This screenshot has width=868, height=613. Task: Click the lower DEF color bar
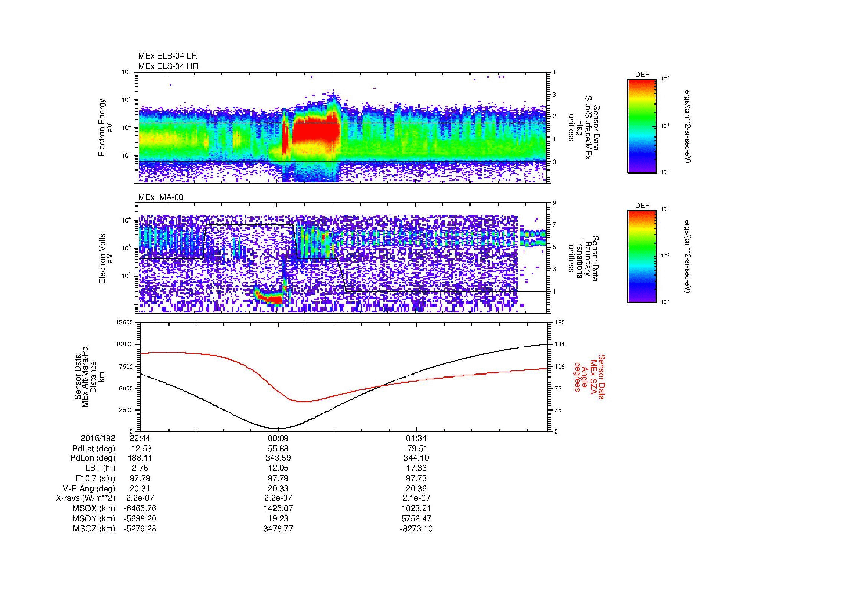point(642,257)
